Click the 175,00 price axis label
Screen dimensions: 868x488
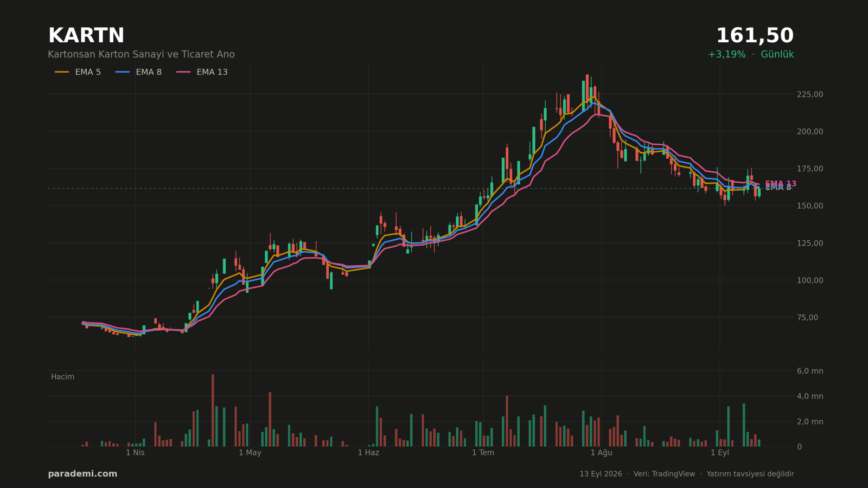[x=810, y=169]
